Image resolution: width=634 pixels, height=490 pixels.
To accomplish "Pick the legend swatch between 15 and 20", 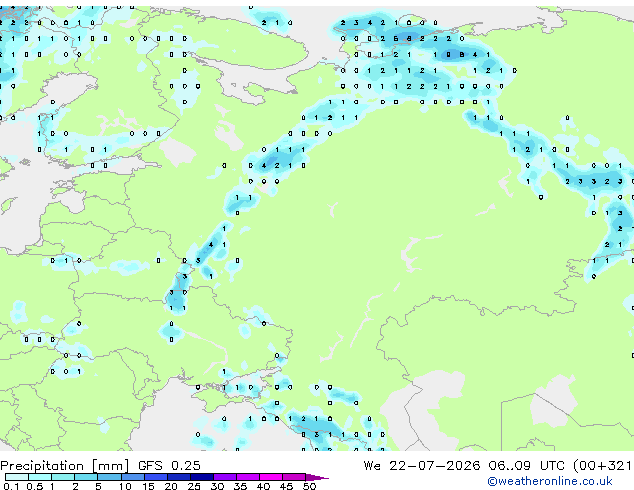I will click(x=156, y=477).
